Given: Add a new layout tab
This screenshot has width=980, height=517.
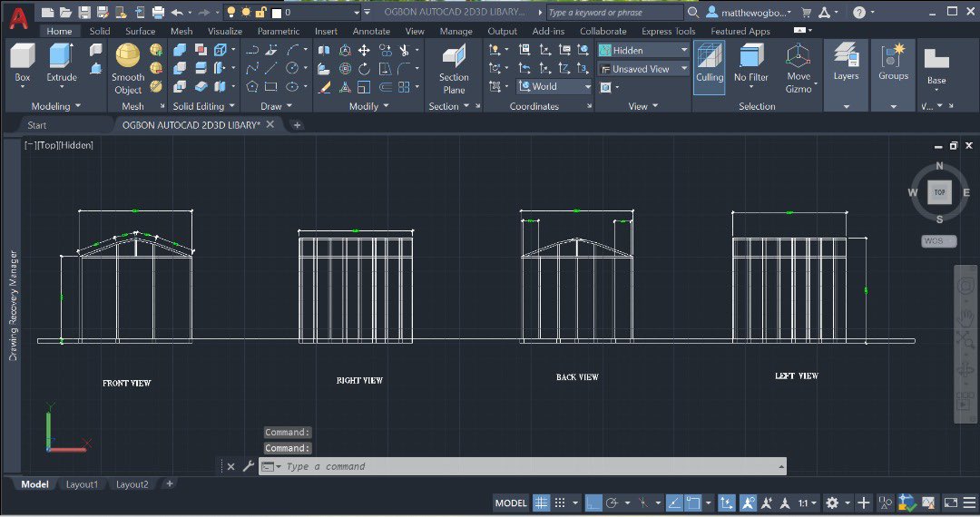Looking at the screenshot, I should 169,483.
